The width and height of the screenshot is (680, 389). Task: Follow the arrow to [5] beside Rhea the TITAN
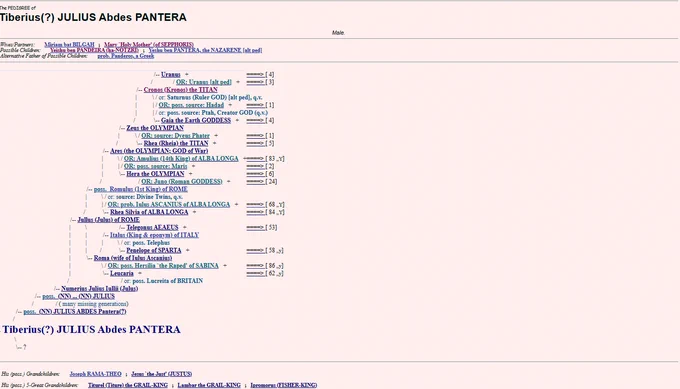pyautogui.click(x=255, y=143)
